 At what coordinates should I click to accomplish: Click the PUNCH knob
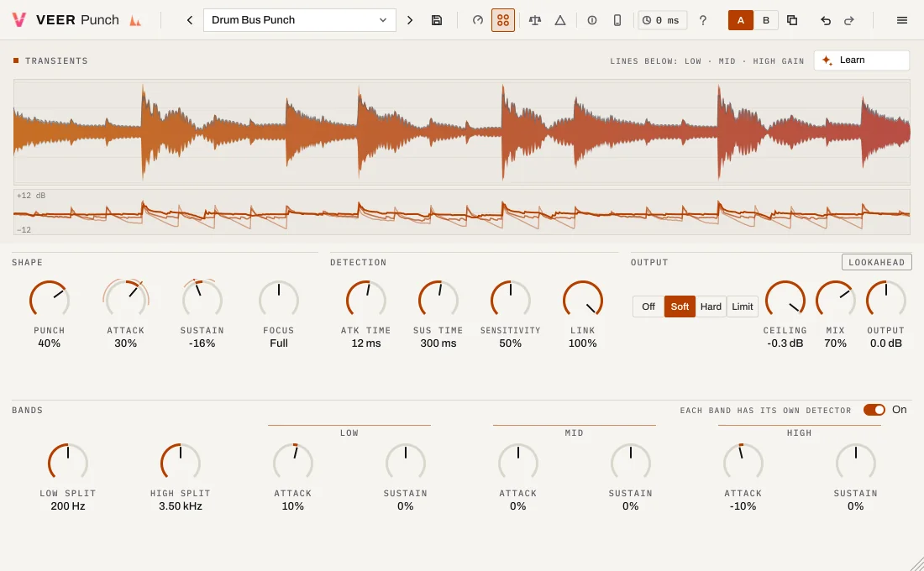click(x=50, y=300)
